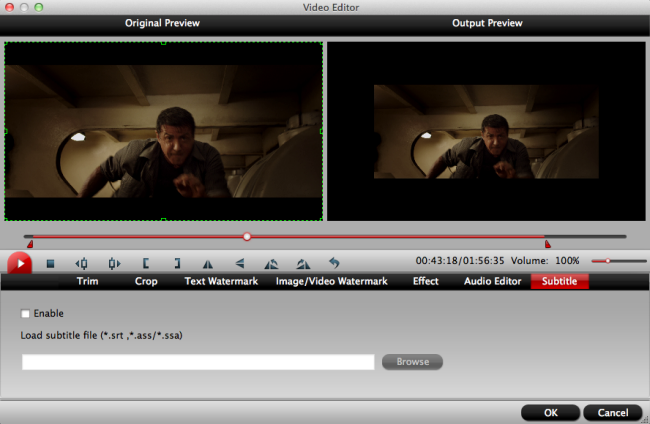
Task: Click the right crop handle in Original Preview
Action: coord(322,131)
